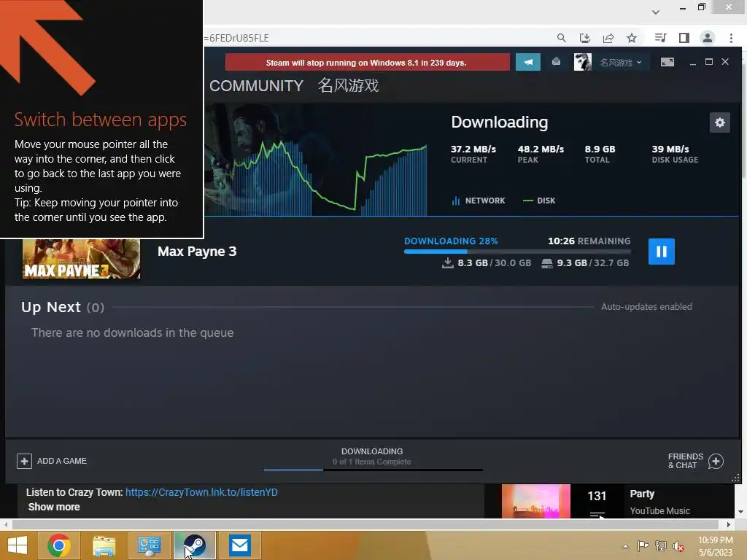
Task: Open Chrome from the taskbar
Action: [x=58, y=545]
